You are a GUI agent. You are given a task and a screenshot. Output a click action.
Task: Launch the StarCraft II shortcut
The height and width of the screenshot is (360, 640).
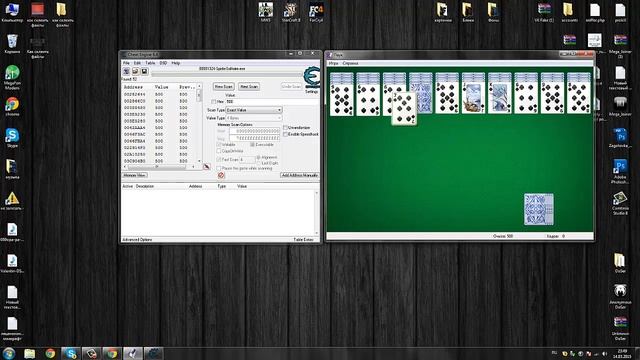(x=291, y=12)
